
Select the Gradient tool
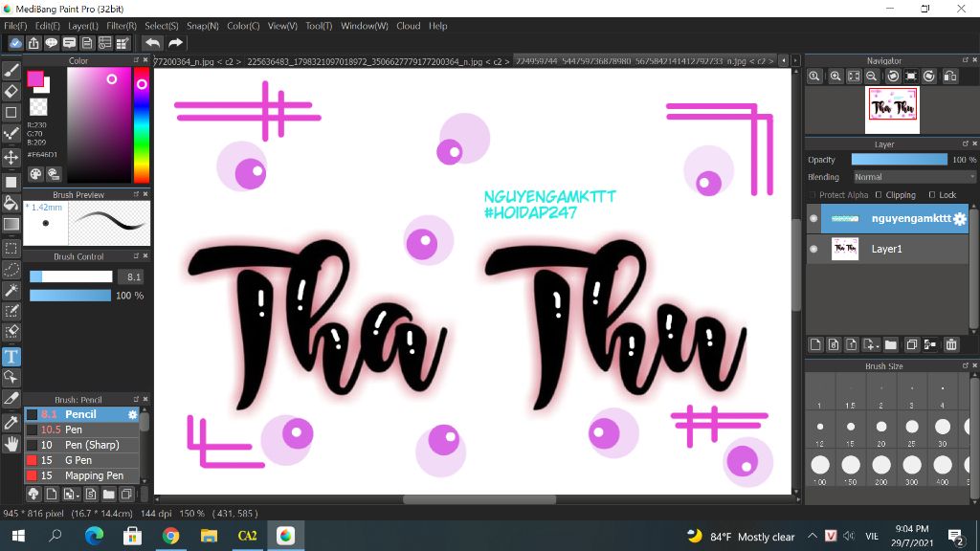coord(11,224)
